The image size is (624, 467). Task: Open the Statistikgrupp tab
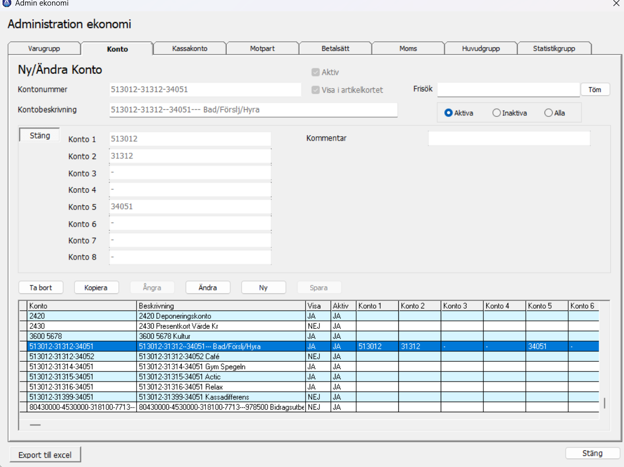click(554, 49)
